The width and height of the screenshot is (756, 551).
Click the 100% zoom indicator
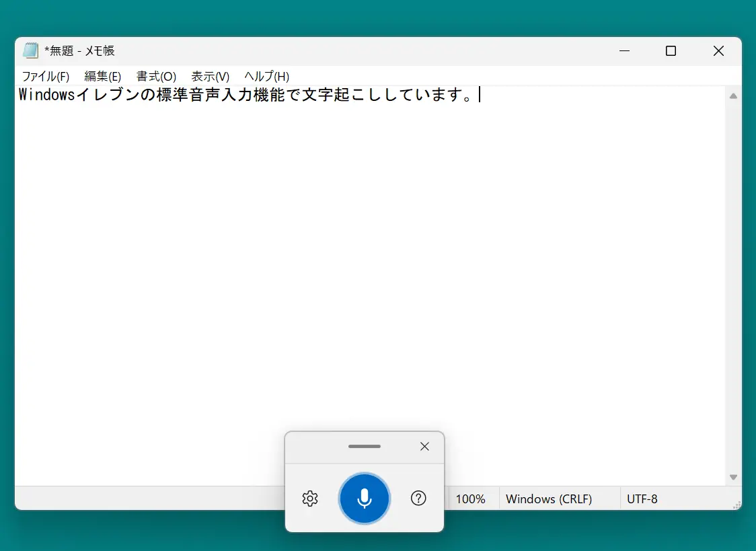(x=471, y=499)
